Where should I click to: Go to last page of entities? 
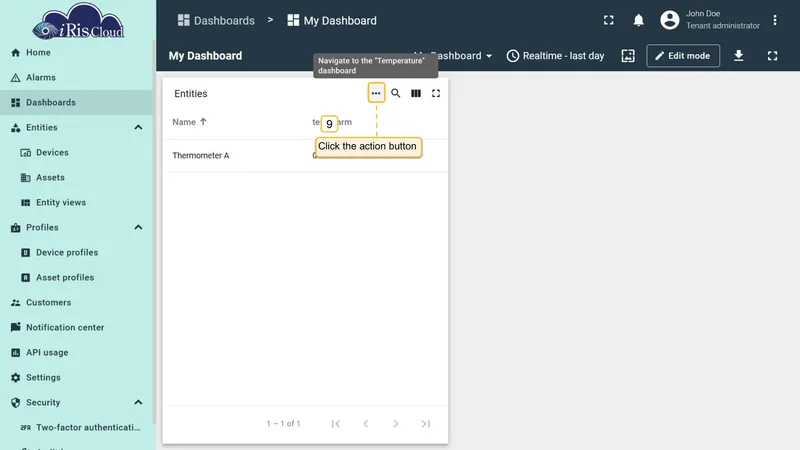[x=426, y=423]
